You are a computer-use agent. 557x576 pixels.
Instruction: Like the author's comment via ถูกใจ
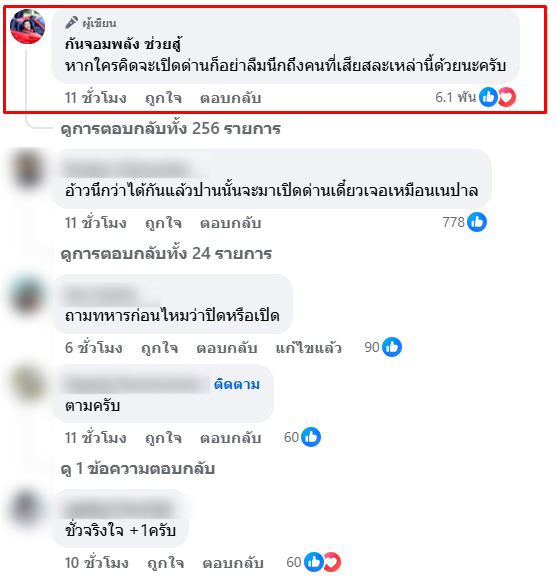(x=163, y=98)
